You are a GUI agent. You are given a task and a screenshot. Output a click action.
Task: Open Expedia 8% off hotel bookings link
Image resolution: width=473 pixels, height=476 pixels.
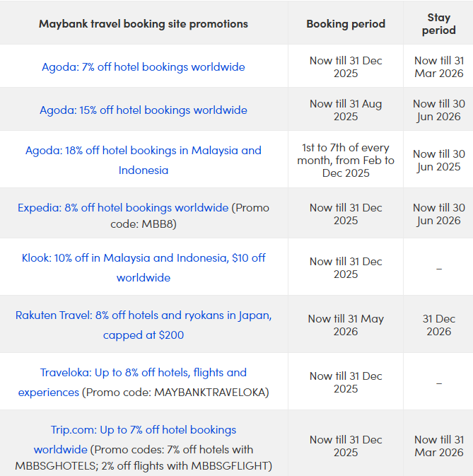(x=123, y=208)
